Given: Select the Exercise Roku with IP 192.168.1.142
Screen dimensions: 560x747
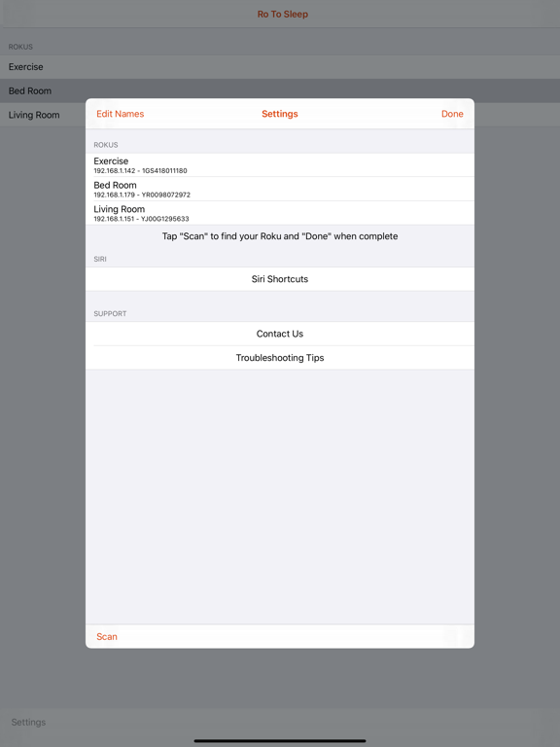Looking at the screenshot, I should (x=280, y=164).
